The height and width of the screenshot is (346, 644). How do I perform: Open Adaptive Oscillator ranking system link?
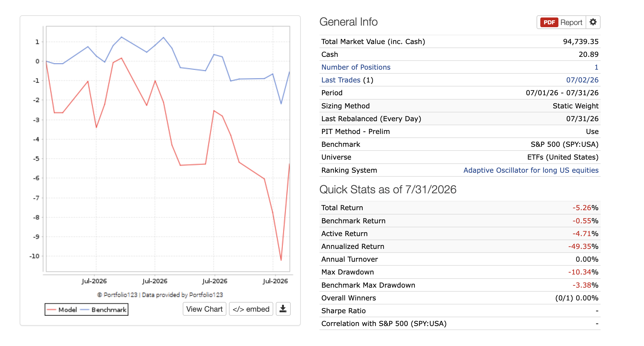point(531,170)
